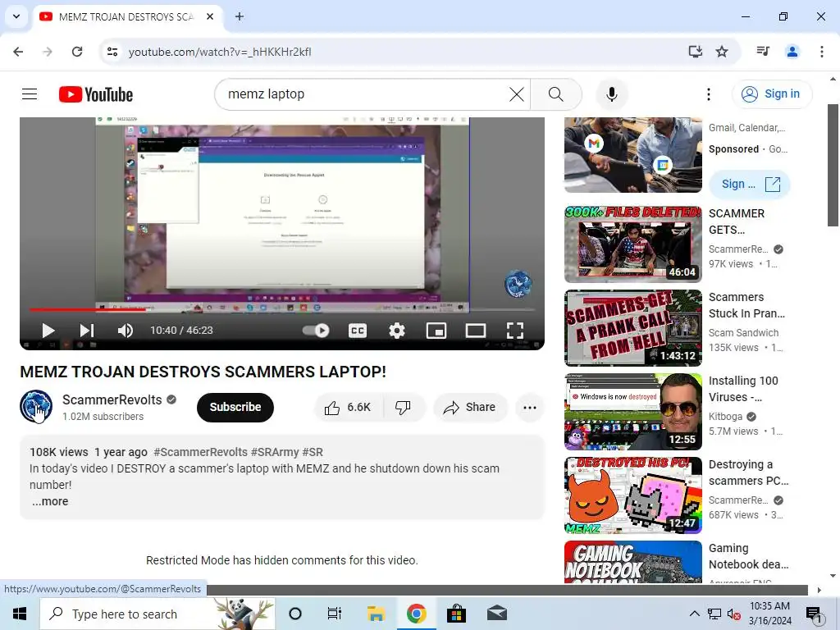Viewport: 840px width, 630px height.
Task: Toggle the autoplay switch
Action: 316,331
